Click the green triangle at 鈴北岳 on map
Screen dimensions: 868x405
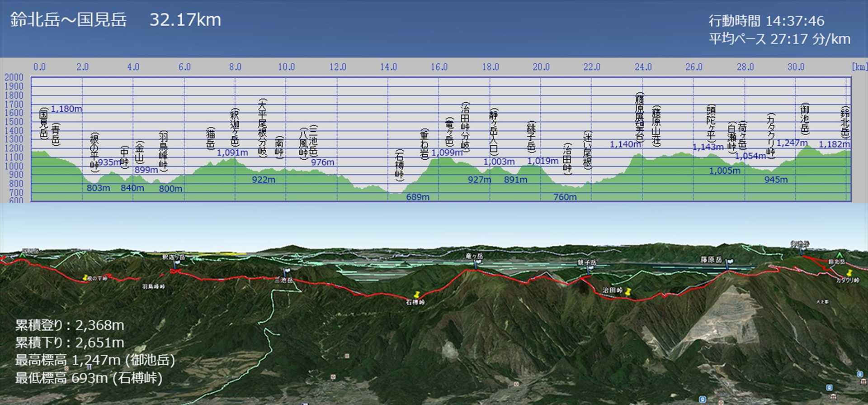click(x=840, y=256)
